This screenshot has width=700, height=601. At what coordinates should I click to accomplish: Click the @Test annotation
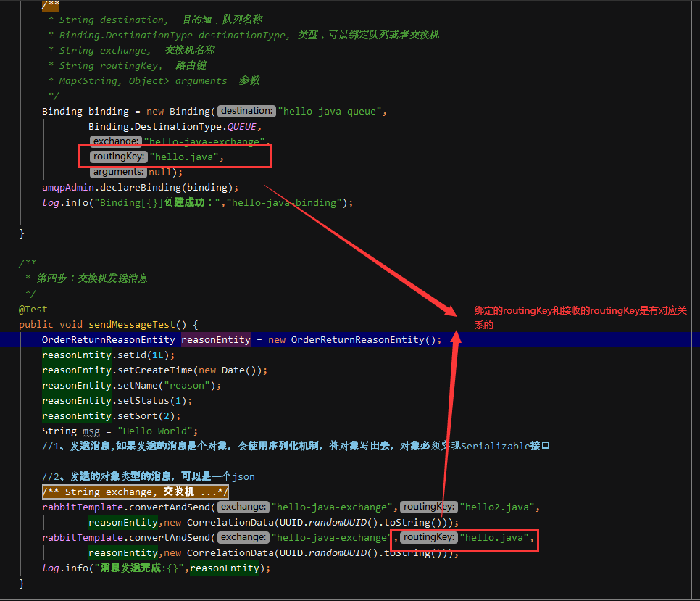(33, 310)
